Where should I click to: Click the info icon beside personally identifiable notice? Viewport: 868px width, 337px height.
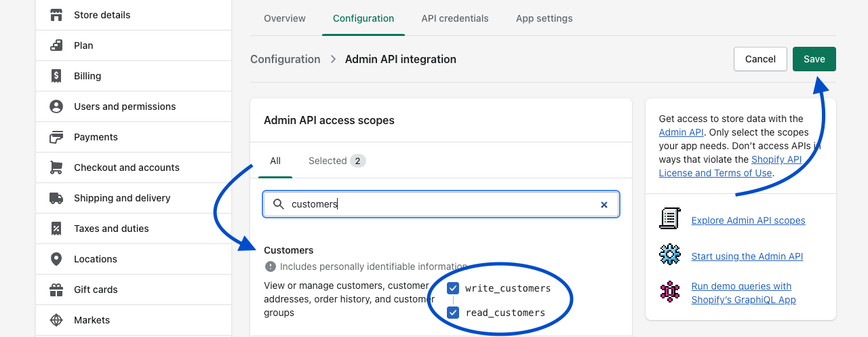pos(271,266)
